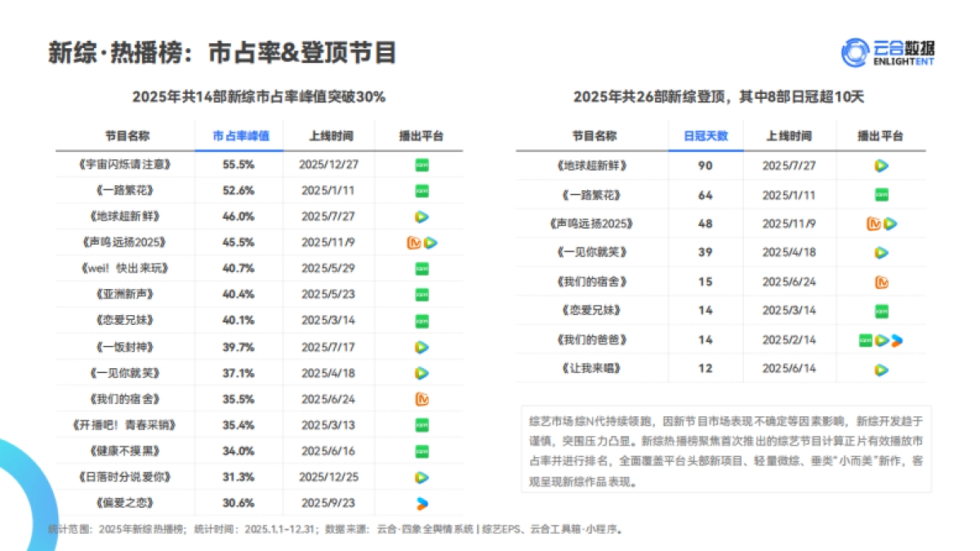Select the 90 day-count value for 《地球超新鲜》
Viewport: 980px width, 551px height.
705,166
